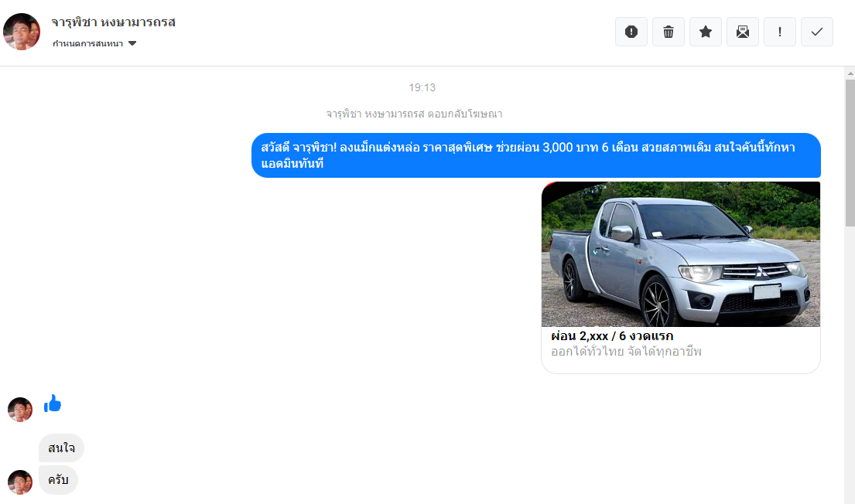Click the scrollbar up arrow
The width and height of the screenshot is (855, 504).
(849, 73)
